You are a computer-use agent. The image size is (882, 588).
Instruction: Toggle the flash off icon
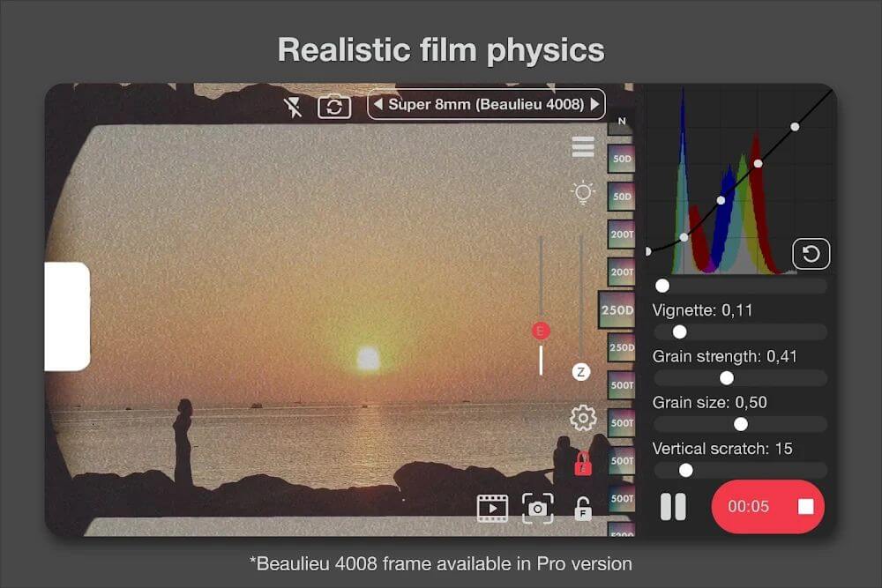[293, 107]
